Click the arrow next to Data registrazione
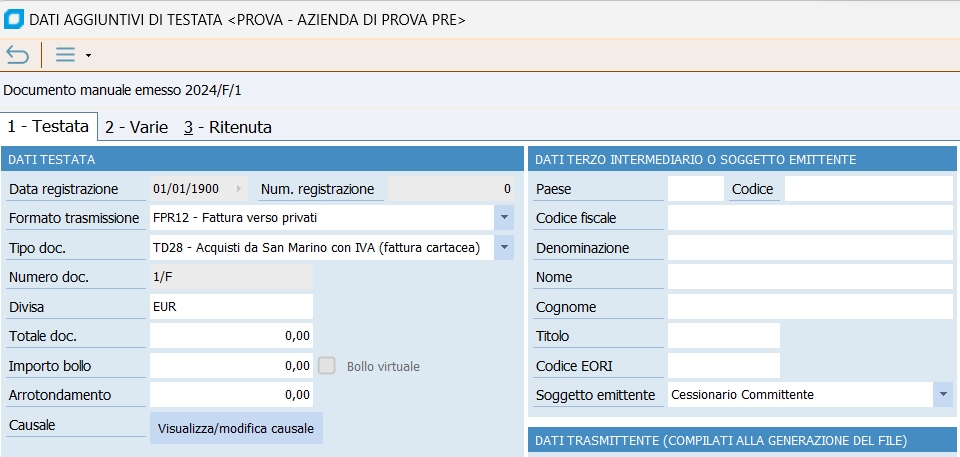The width and height of the screenshot is (960, 457). [x=238, y=189]
